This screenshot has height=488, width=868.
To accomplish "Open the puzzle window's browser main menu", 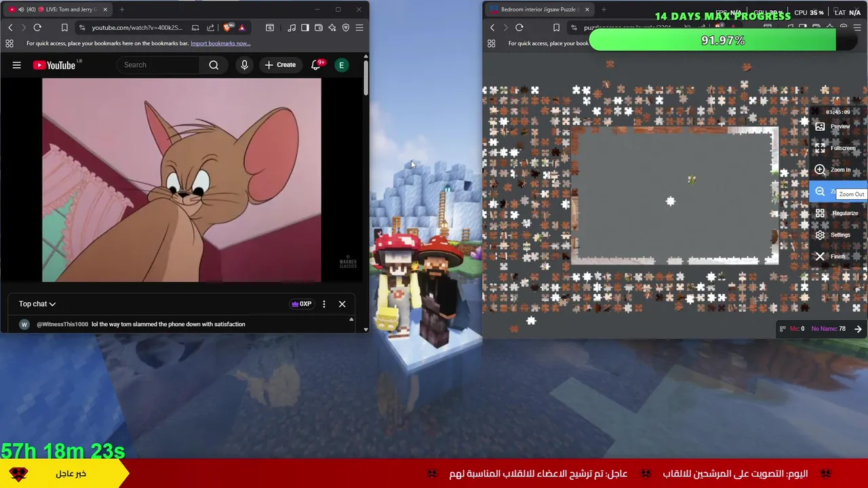I will [858, 28].
